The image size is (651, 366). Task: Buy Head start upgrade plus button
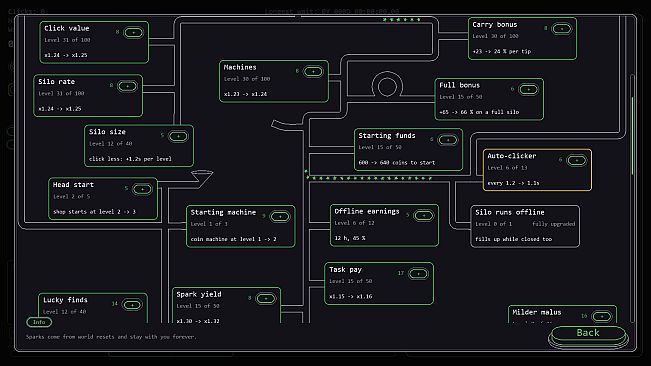142,189
